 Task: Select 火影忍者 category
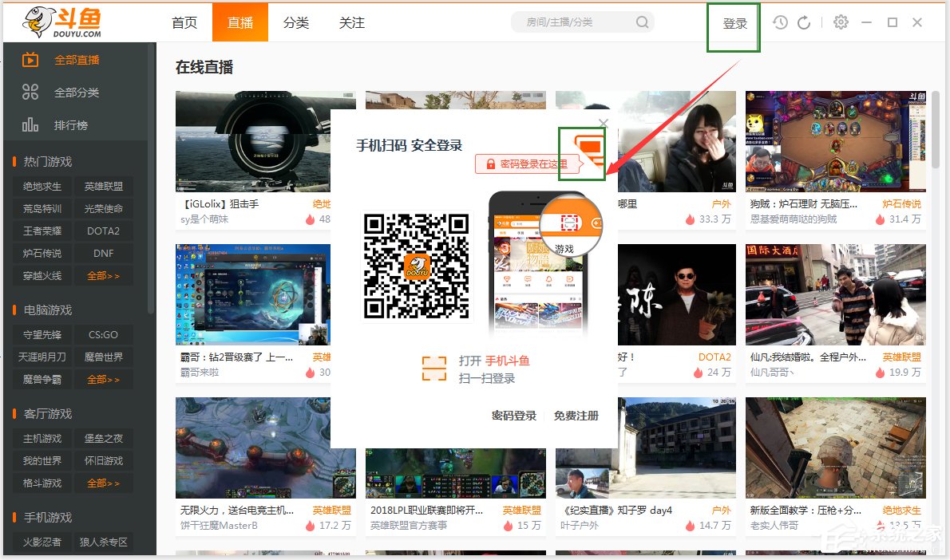[x=42, y=542]
